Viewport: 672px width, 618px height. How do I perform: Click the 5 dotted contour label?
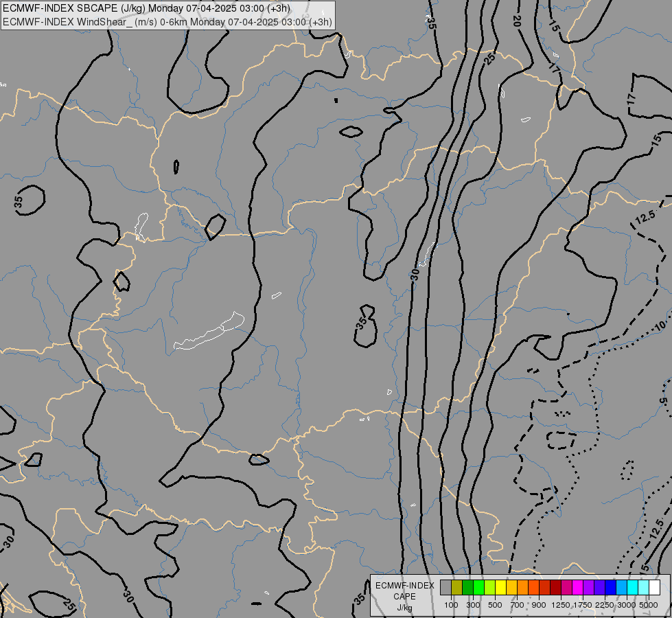click(x=663, y=402)
